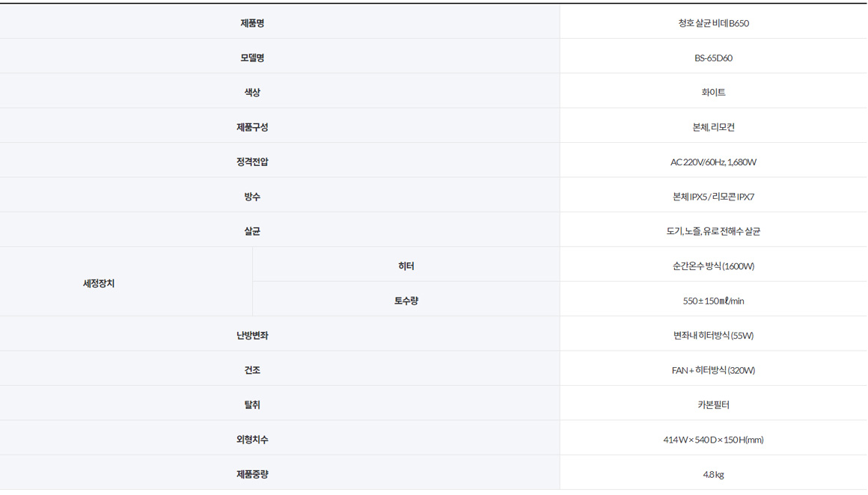Image resolution: width=868 pixels, height=495 pixels.
Task: Click the 색상 row label
Action: coord(252,93)
